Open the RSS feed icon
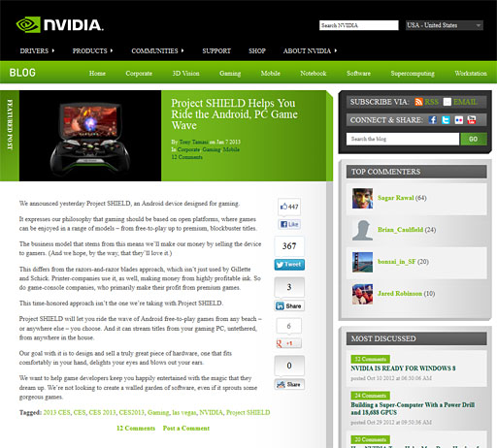497x448 pixels. pyautogui.click(x=418, y=102)
